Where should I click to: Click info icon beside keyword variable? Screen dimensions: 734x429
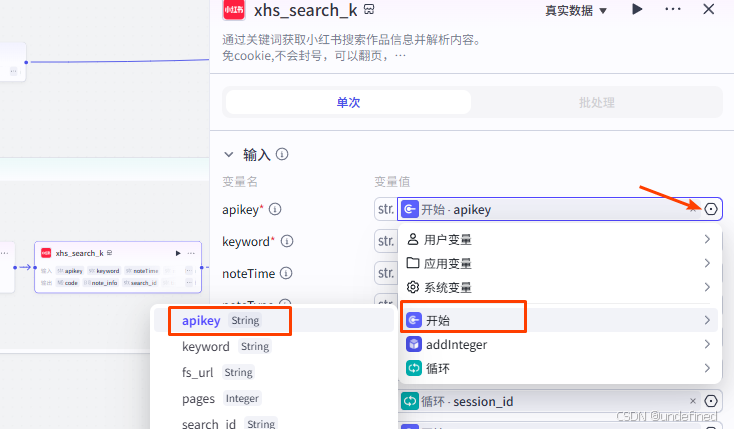(286, 241)
